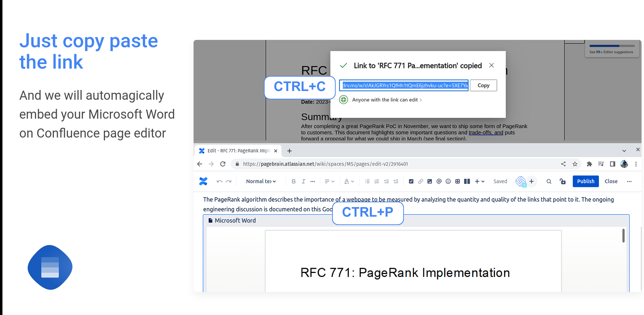Close the RFC 771 browser tab
The image size is (644, 315).
(276, 151)
